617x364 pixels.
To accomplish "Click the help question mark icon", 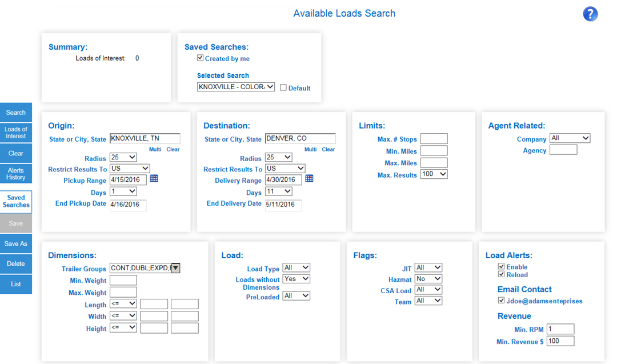I will pyautogui.click(x=590, y=14).
